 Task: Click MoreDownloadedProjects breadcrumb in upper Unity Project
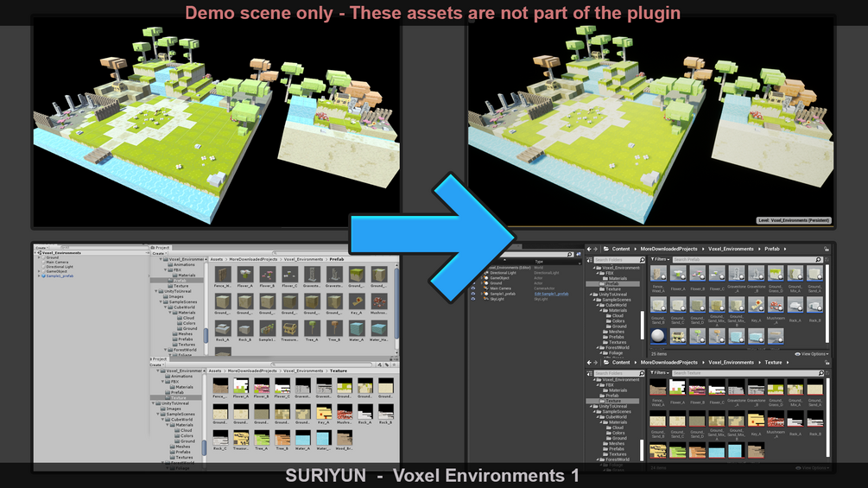point(253,259)
